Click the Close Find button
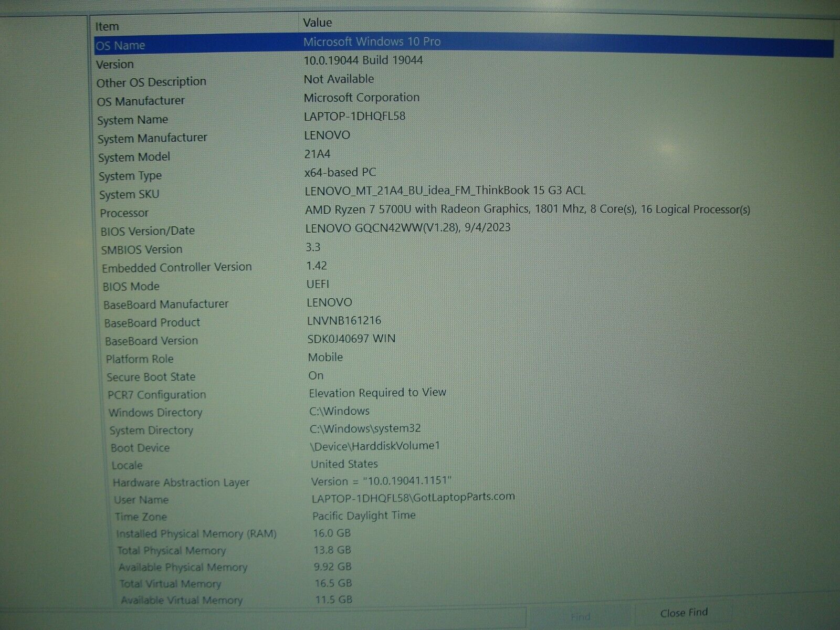Image resolution: width=840 pixels, height=630 pixels. pos(684,613)
